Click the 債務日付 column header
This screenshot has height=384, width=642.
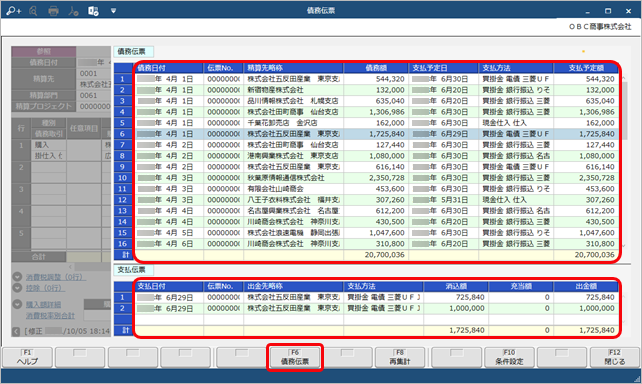(x=168, y=68)
